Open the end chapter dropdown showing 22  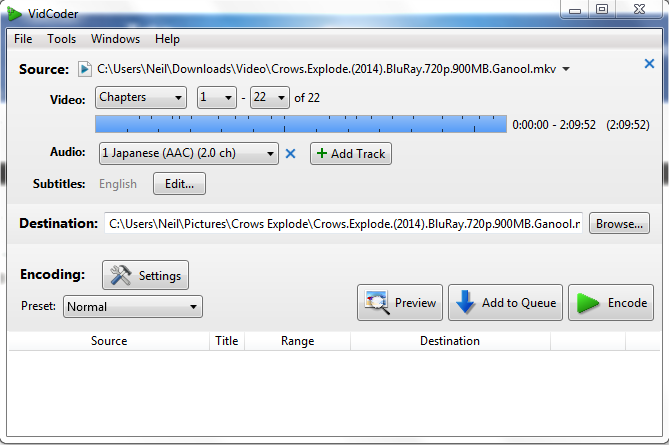270,98
